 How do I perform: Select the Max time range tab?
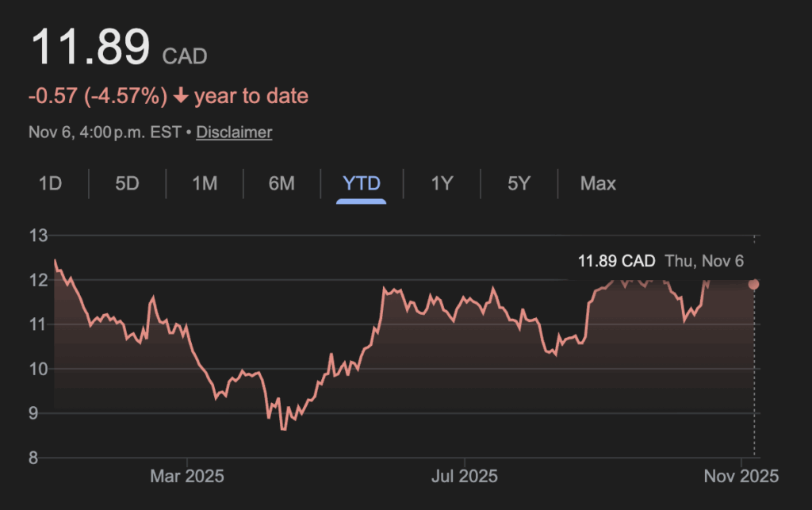coord(598,184)
